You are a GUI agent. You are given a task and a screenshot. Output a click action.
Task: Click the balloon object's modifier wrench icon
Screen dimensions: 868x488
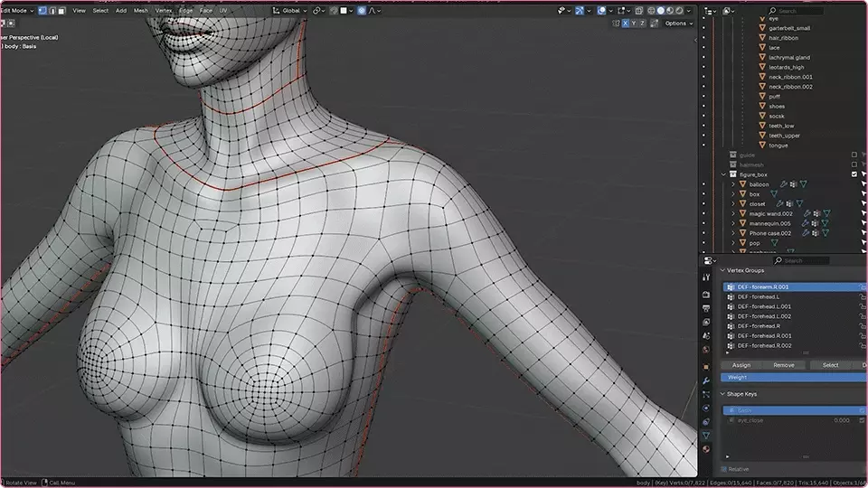pos(784,184)
